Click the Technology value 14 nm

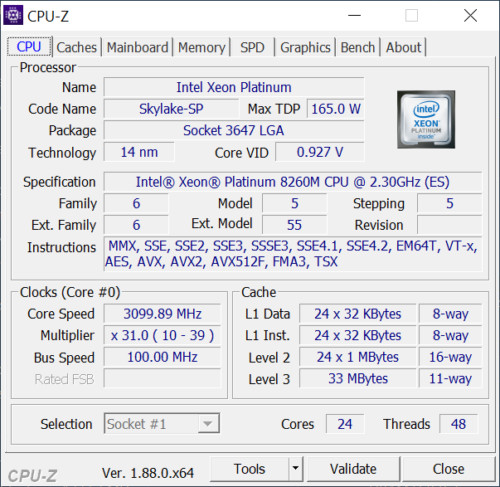click(139, 152)
